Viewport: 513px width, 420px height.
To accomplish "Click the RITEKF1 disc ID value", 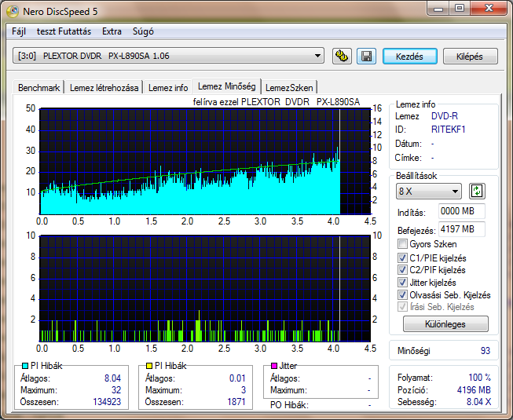I will tap(448, 130).
